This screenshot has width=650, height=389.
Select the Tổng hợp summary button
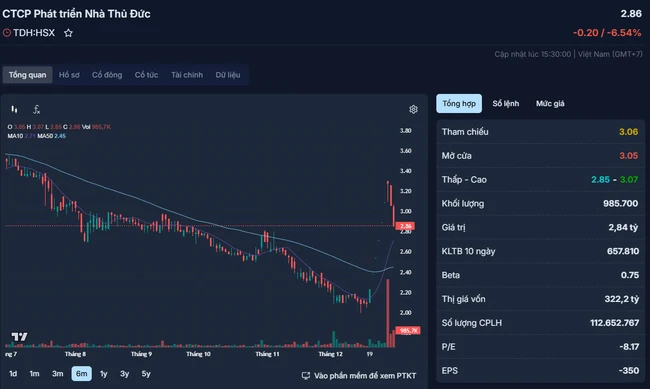coord(459,104)
